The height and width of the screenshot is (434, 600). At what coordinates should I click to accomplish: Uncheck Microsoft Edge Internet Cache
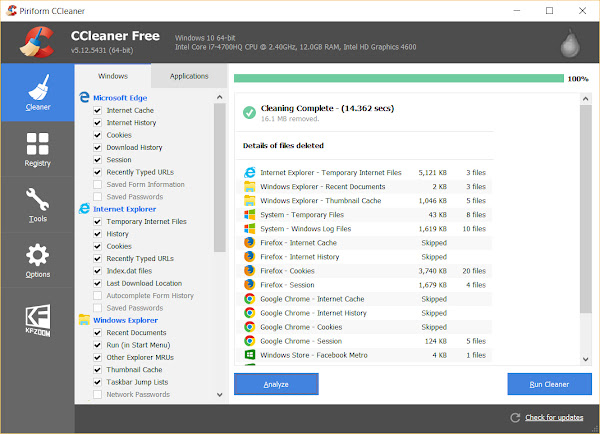pos(98,110)
